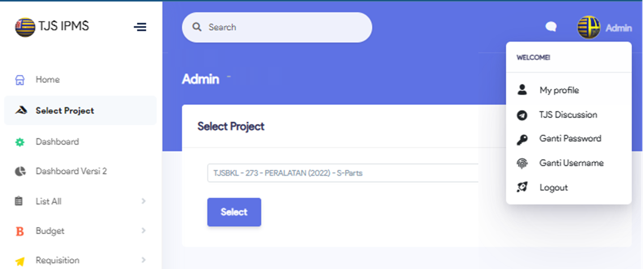Click the orange Budget letter B icon
This screenshot has height=269, width=644.
click(20, 231)
